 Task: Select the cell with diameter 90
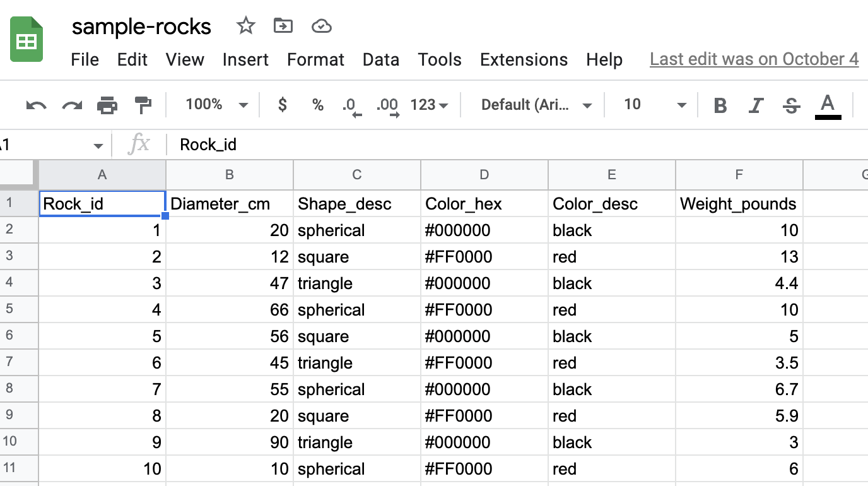pyautogui.click(x=230, y=442)
